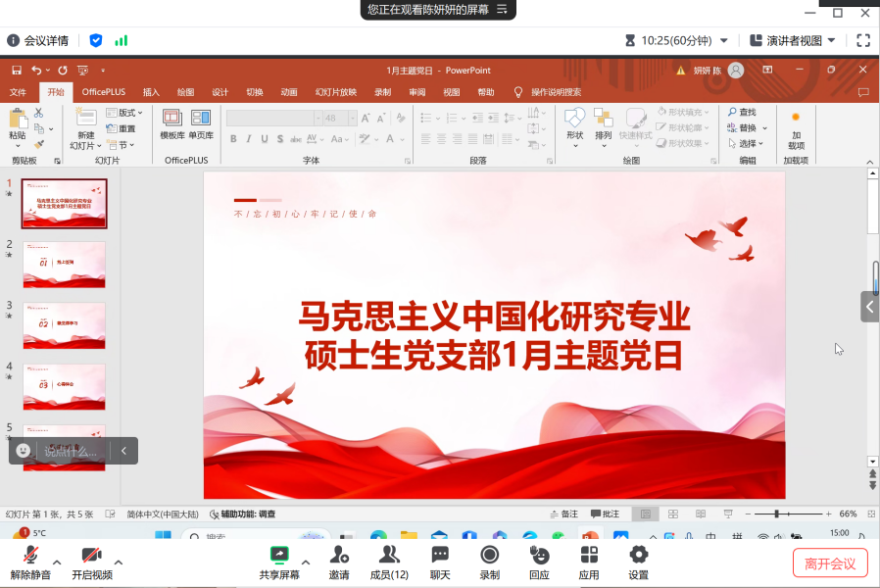Adjust the PowerPoint zoom slider
The height and width of the screenshot is (588, 880).
tap(777, 514)
